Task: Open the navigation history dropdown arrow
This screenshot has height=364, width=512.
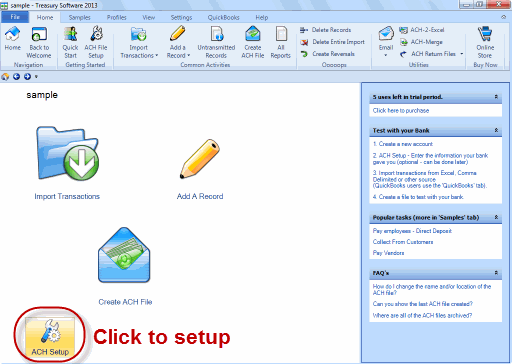Action: [x=36, y=77]
